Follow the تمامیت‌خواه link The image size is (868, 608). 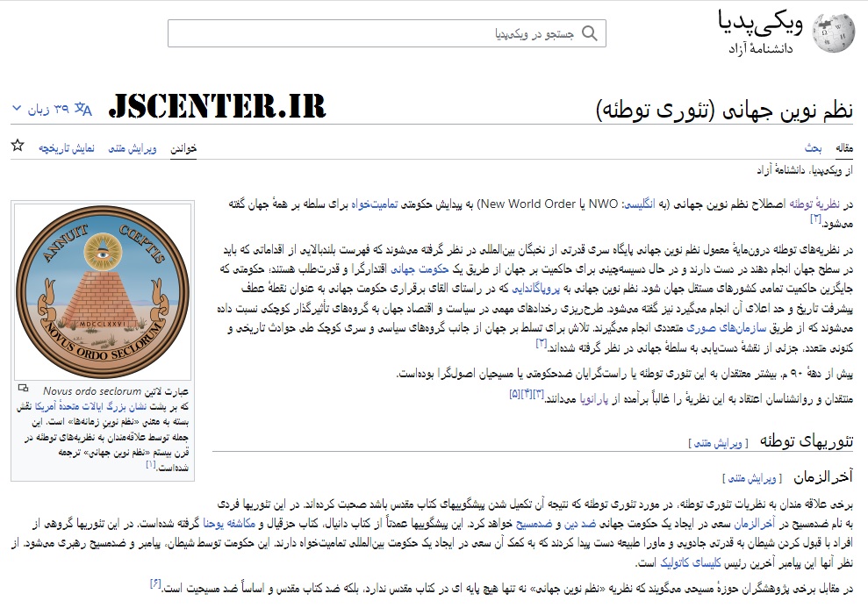pyautogui.click(x=374, y=204)
